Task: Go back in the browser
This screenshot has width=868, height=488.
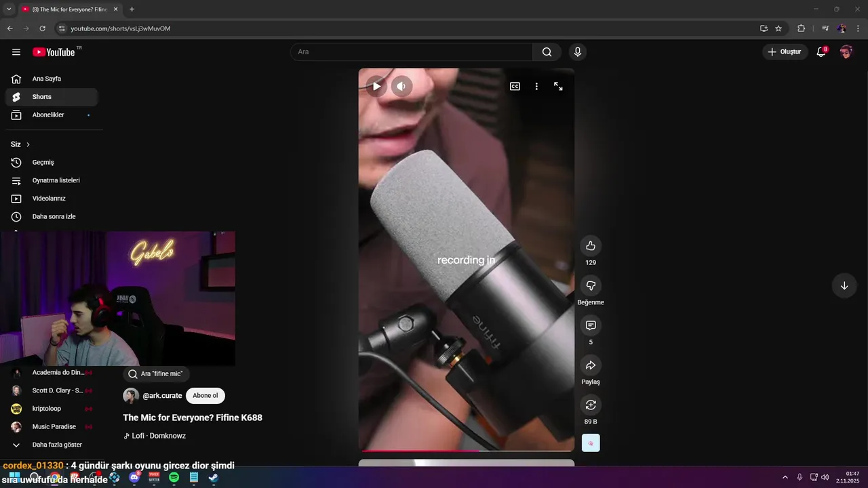Action: tap(9, 28)
